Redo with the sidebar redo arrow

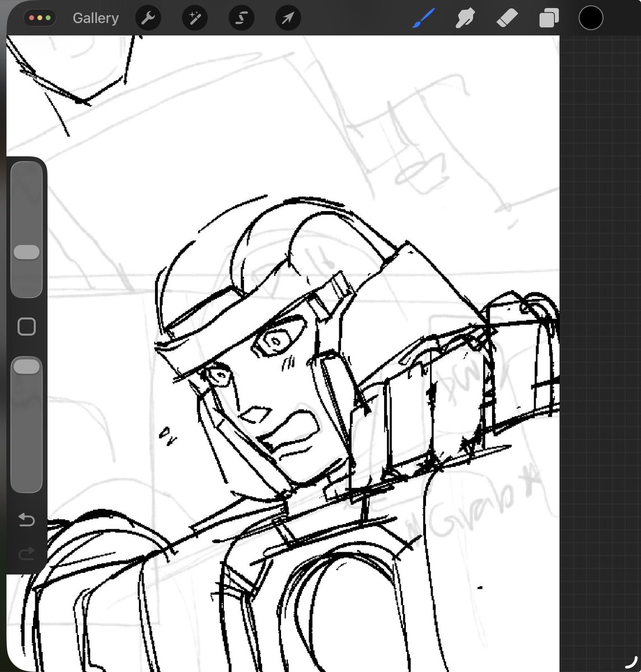click(x=26, y=554)
